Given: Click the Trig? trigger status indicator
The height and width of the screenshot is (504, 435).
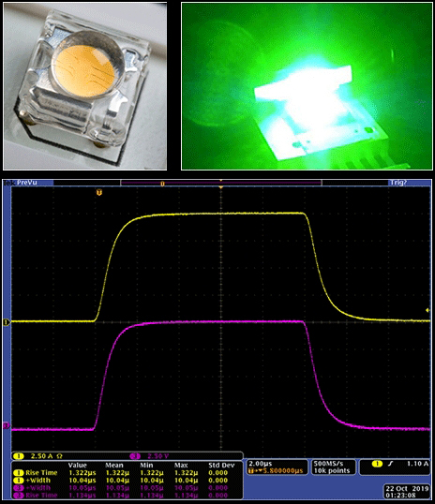Looking at the screenshot, I should point(398,183).
